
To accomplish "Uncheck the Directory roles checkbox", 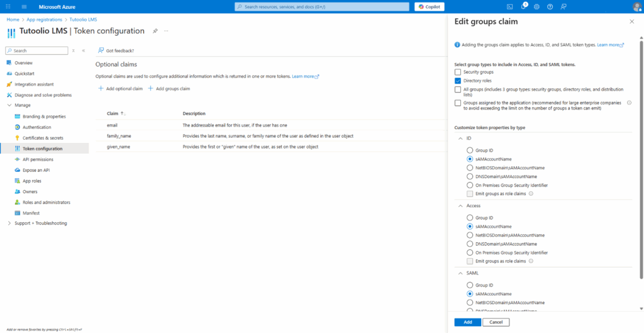I will (x=458, y=81).
